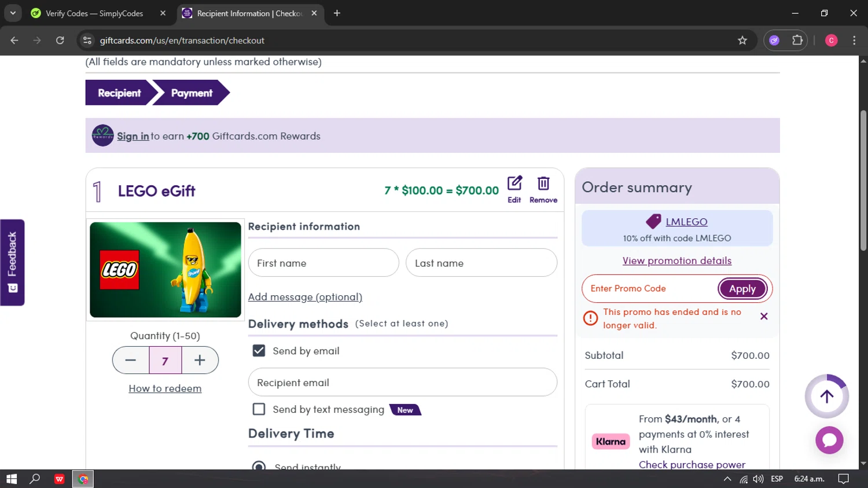The width and height of the screenshot is (868, 488).
Task: Click the Enter Promo Code field
Action: coord(650,288)
